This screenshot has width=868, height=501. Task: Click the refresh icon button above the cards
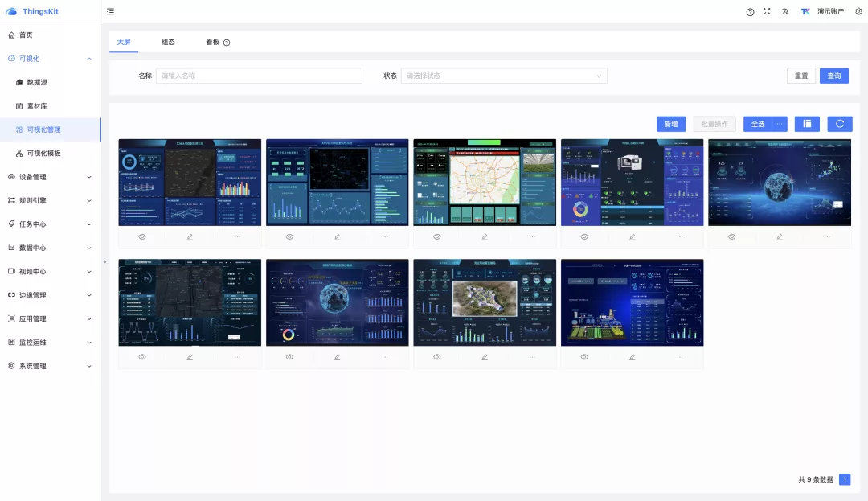839,124
